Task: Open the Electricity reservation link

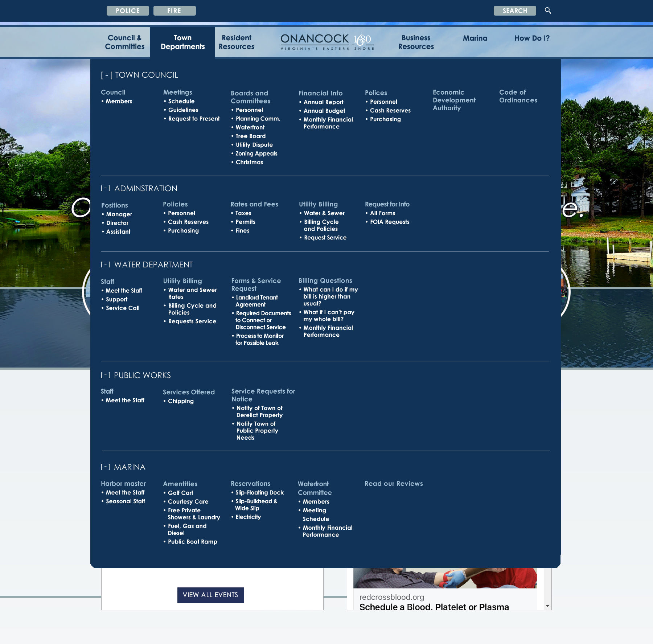Action: point(248,517)
